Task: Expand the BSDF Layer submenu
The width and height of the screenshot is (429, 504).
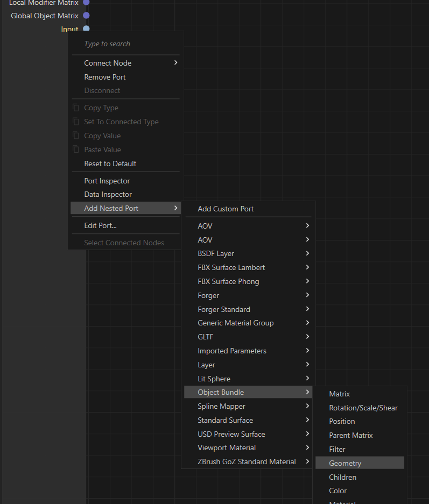Action: tap(248, 253)
